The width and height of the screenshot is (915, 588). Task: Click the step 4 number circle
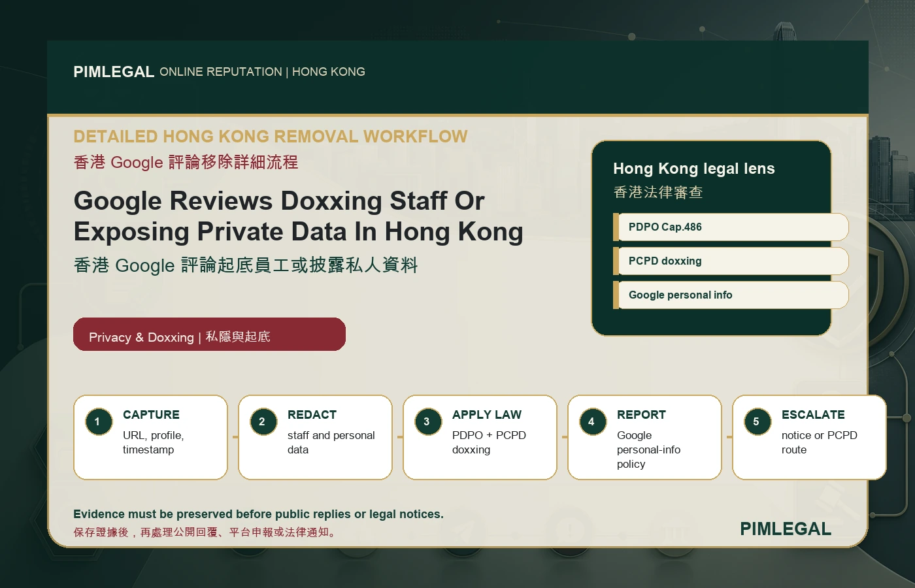pos(593,421)
